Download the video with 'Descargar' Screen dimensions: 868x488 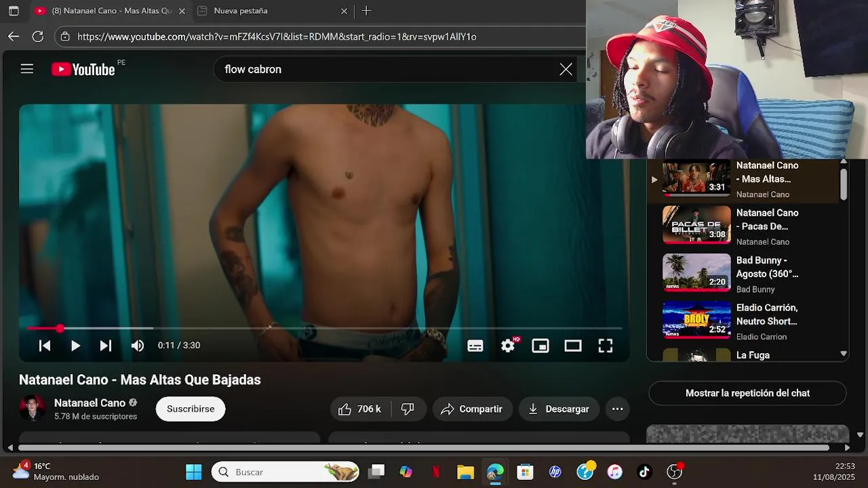tap(559, 409)
